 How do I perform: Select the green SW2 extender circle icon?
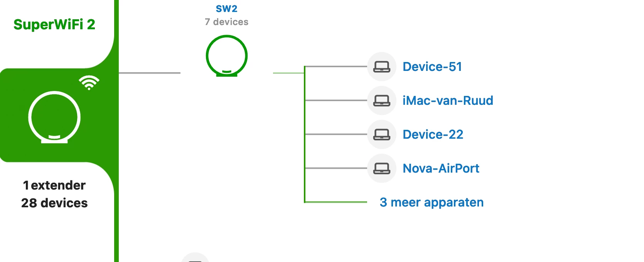(227, 56)
